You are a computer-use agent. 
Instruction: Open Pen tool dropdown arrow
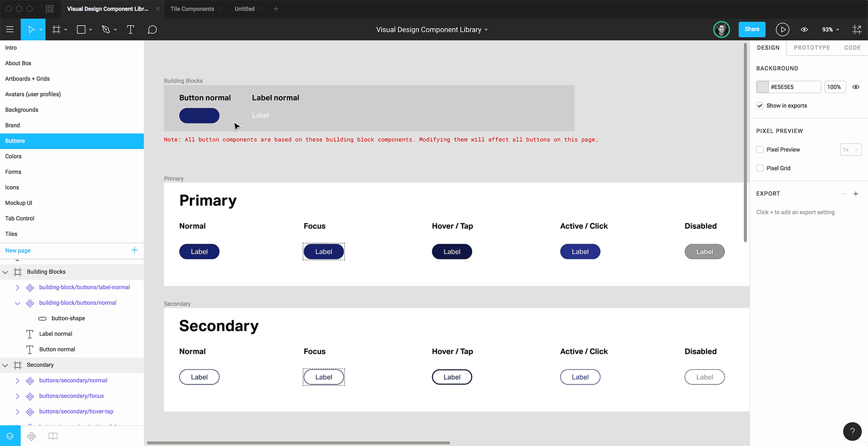point(115,30)
